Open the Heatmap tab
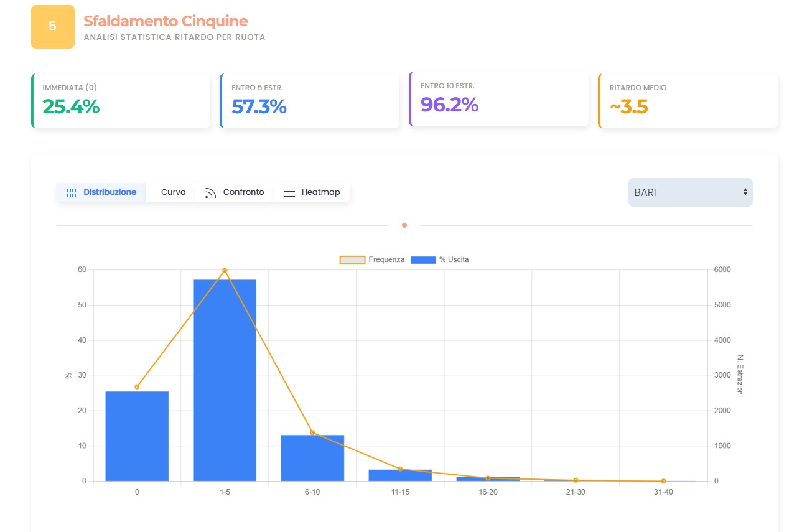The height and width of the screenshot is (532, 807). tap(320, 192)
